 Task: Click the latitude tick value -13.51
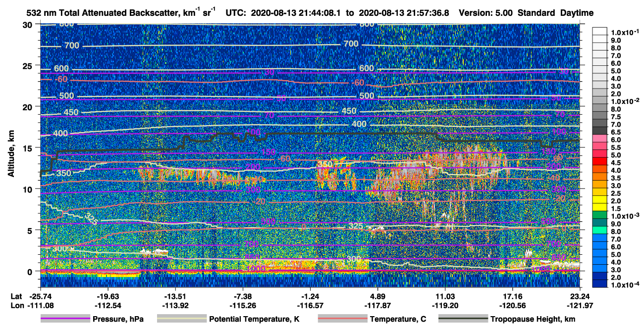(175, 296)
